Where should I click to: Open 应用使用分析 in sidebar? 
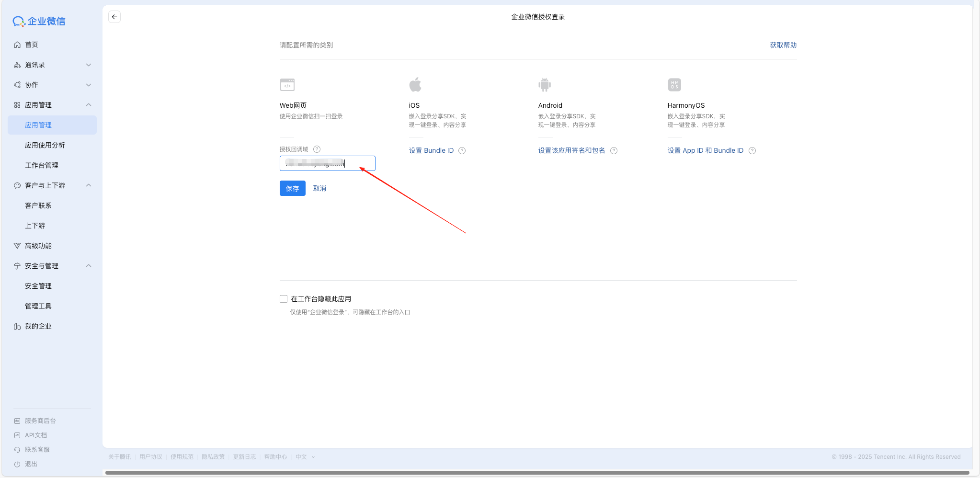coord(45,145)
